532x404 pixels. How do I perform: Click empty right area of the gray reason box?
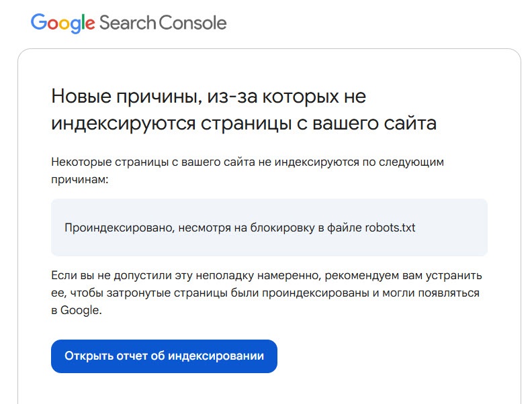pos(453,228)
